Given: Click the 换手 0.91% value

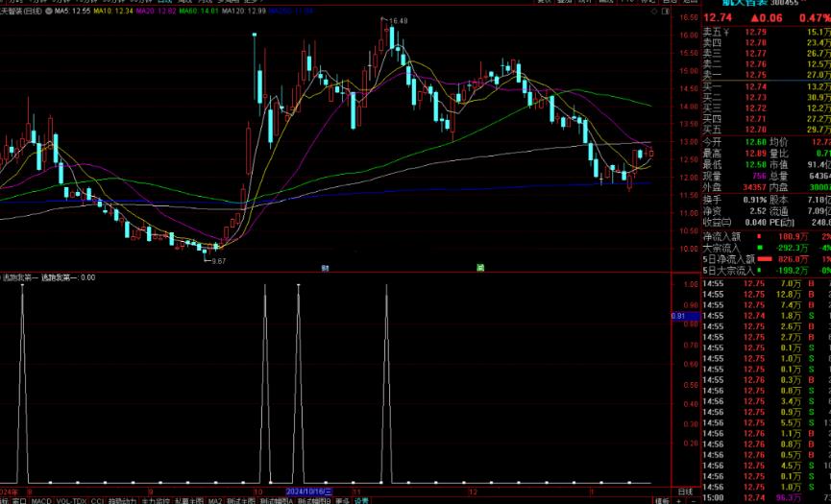Looking at the screenshot, I should [x=755, y=200].
